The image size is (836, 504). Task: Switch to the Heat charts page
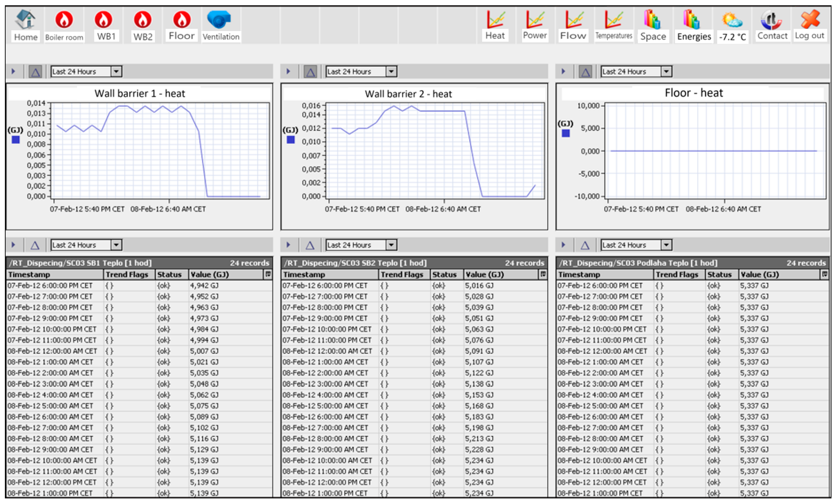click(x=495, y=20)
